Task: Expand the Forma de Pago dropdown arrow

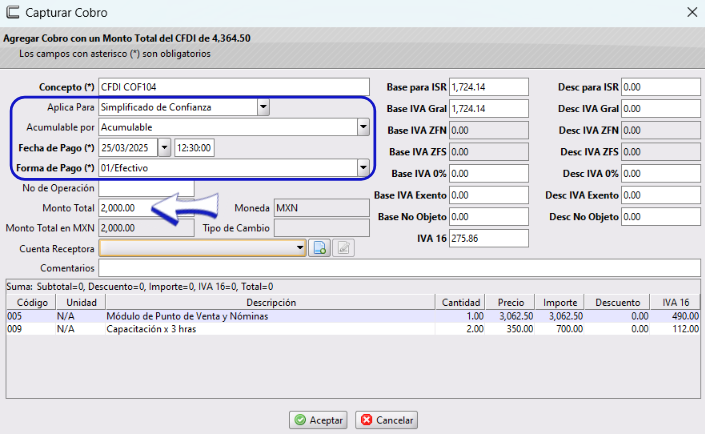Action: pyautogui.click(x=363, y=168)
